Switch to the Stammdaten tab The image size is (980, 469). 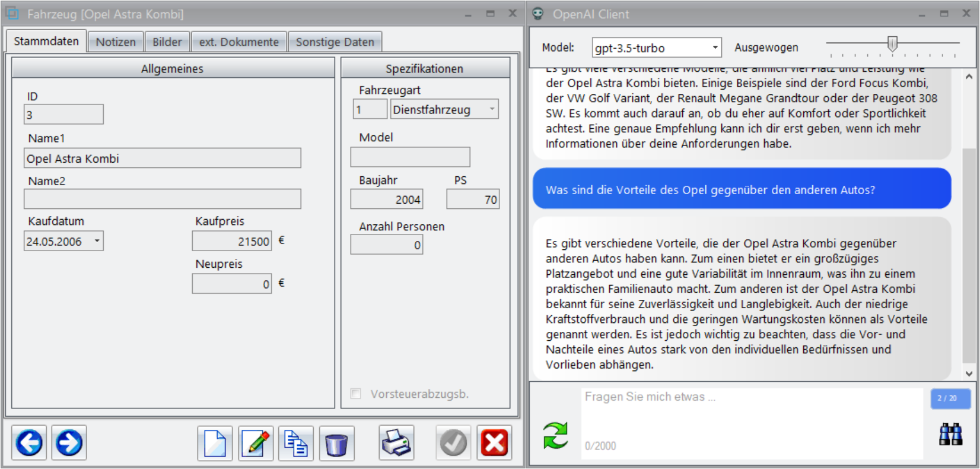coord(46,42)
